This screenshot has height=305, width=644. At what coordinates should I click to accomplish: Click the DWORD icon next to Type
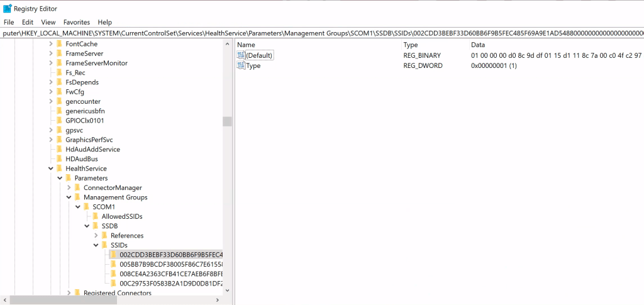[241, 66]
